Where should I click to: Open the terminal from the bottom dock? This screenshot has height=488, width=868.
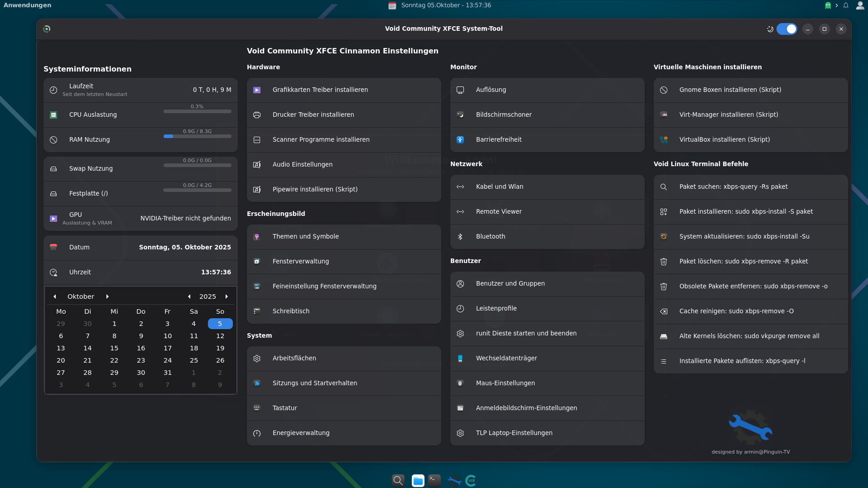pyautogui.click(x=434, y=480)
